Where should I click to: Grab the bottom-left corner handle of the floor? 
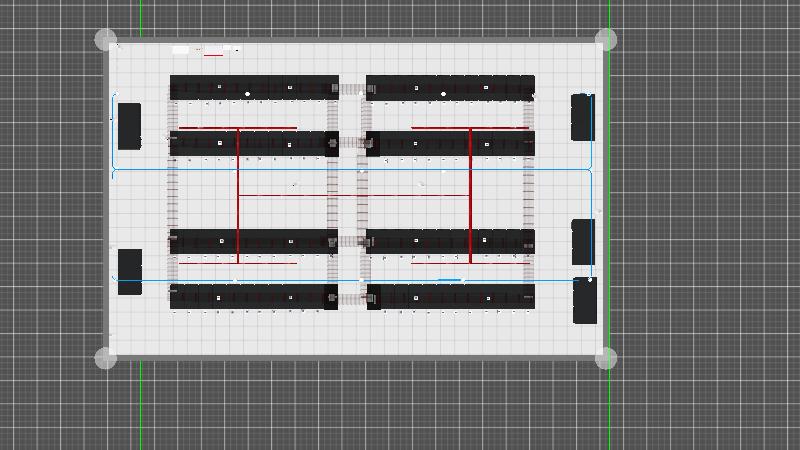pyautogui.click(x=105, y=358)
